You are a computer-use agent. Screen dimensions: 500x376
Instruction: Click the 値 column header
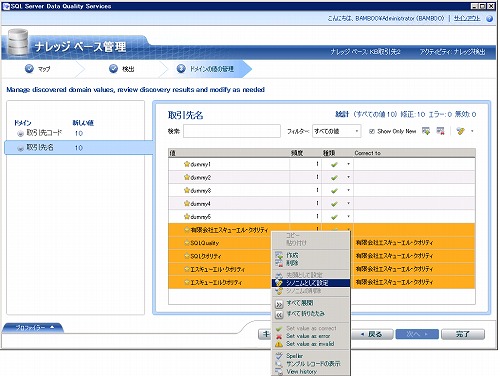[229, 153]
